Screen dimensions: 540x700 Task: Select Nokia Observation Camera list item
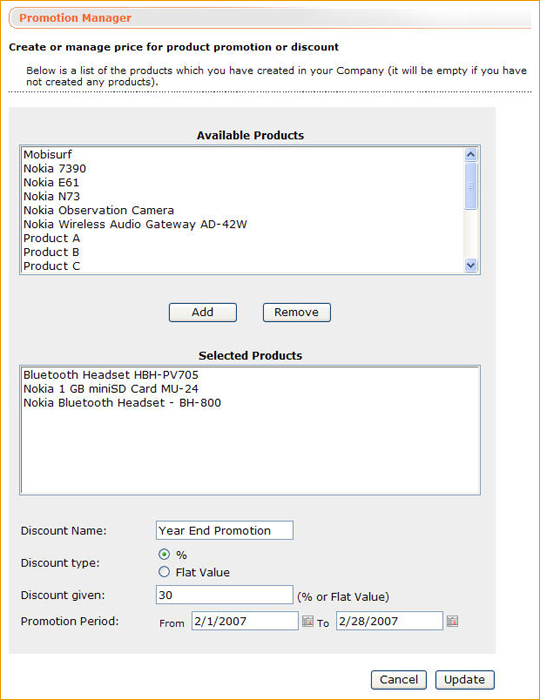[x=243, y=210]
